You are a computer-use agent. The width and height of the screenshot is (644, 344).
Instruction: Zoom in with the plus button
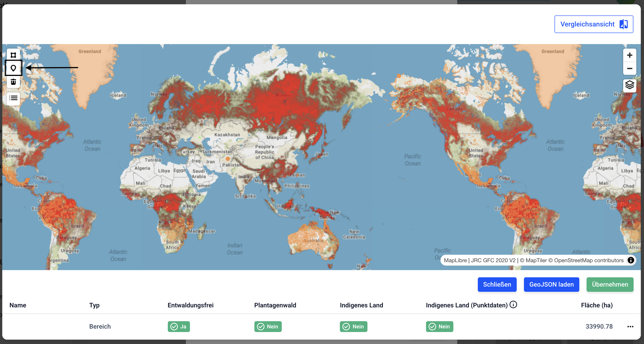point(630,55)
